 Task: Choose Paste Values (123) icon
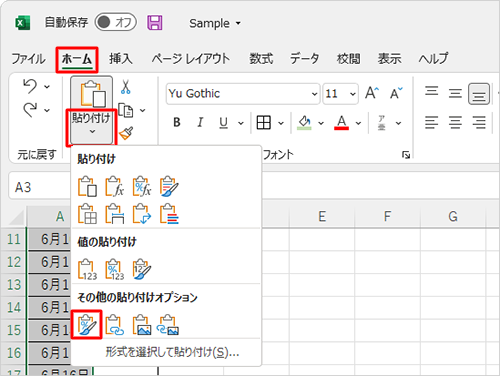point(87,269)
